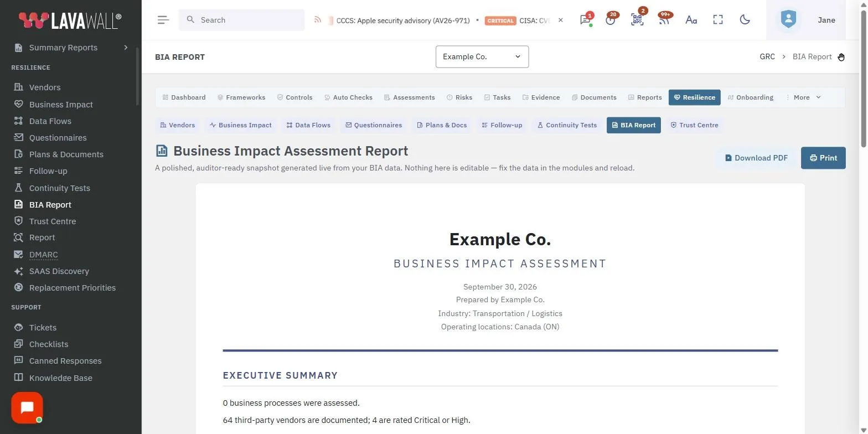Screen dimensions: 868x434
Task: Open the chat messages icon with badge 1
Action: [585, 20]
